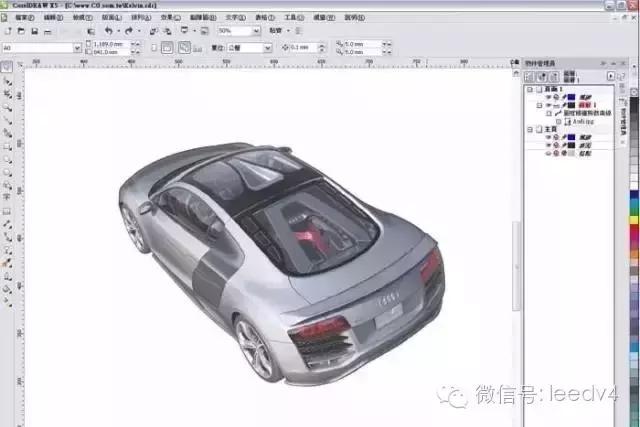The height and width of the screenshot is (427, 640).
Task: Click the Export toolbar icon
Action: point(167,31)
